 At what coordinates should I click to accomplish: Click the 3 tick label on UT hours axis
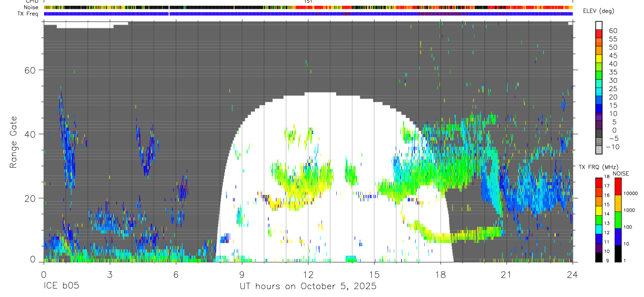(x=110, y=274)
